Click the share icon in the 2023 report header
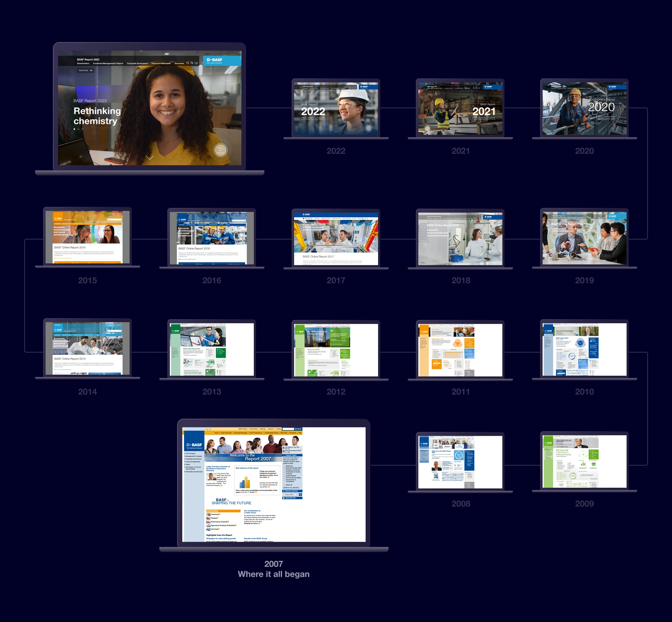 (188, 63)
